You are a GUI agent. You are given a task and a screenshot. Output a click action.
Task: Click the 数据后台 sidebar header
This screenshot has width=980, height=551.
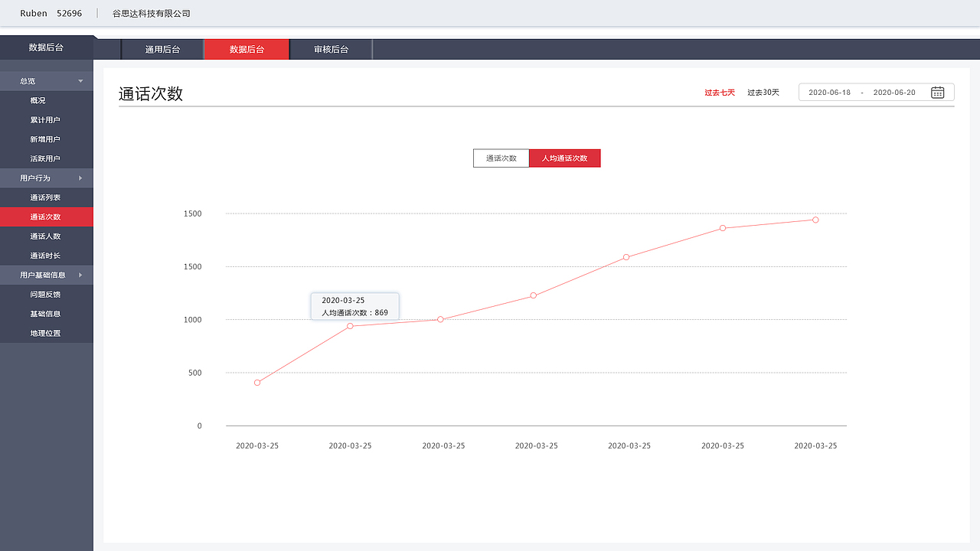click(x=46, y=47)
